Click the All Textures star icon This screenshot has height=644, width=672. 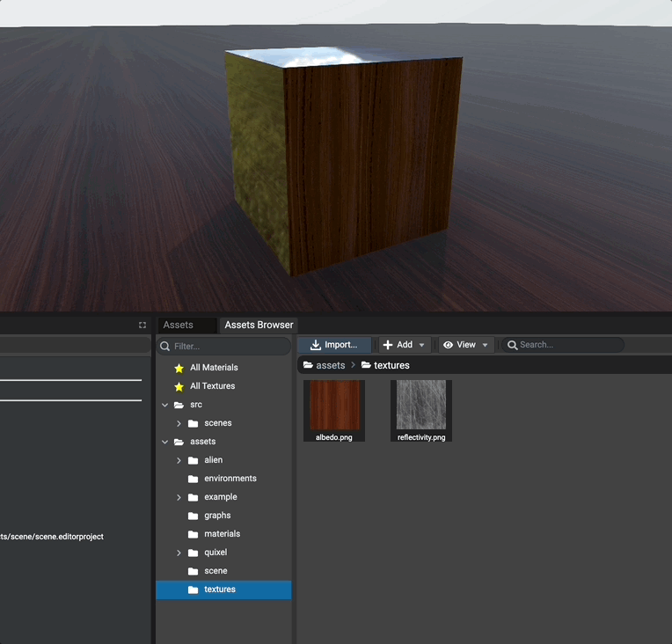click(x=179, y=387)
